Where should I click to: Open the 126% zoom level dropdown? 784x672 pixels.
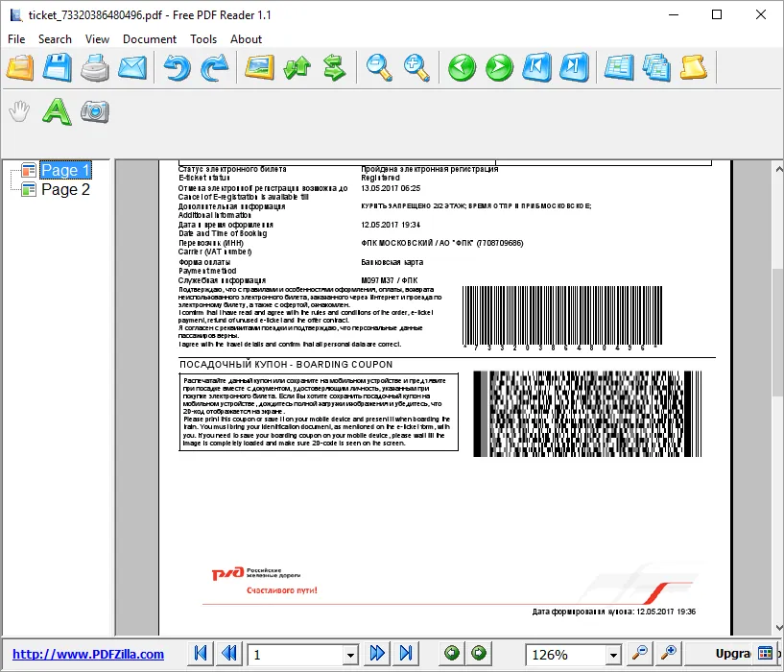(x=613, y=655)
